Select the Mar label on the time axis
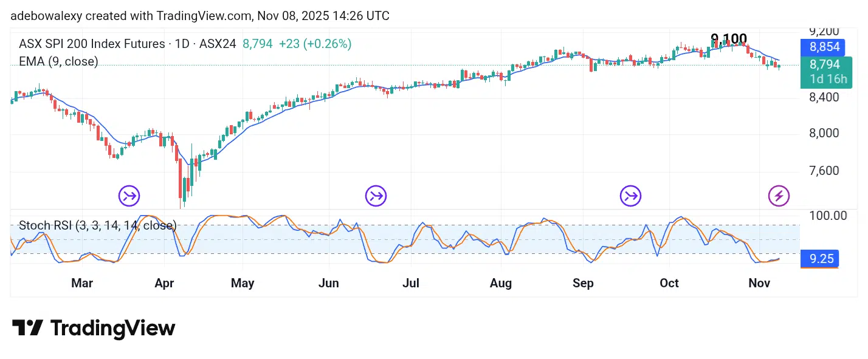This screenshot has width=868, height=359. (82, 283)
